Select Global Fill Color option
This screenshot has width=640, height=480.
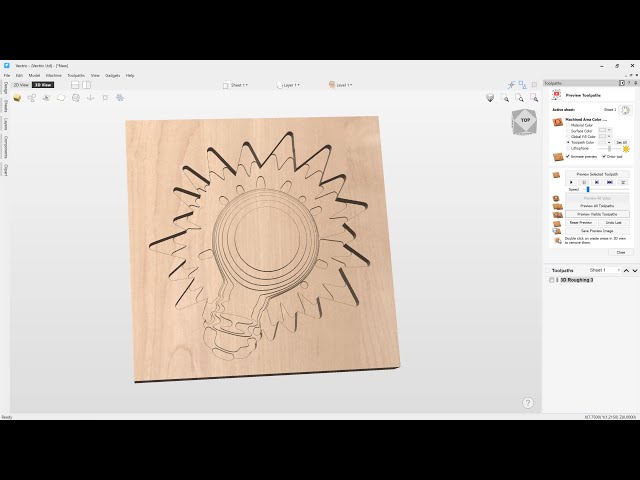tap(568, 137)
